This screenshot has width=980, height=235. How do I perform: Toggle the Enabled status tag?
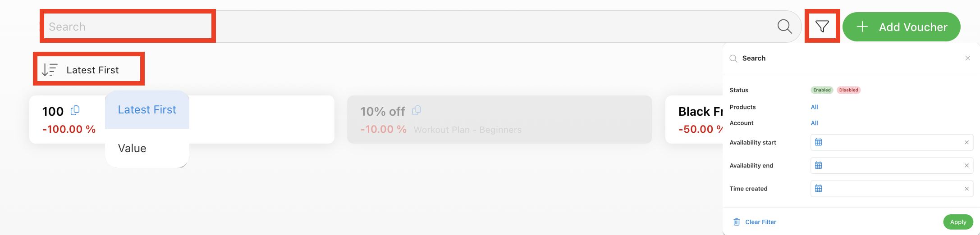pyautogui.click(x=822, y=90)
